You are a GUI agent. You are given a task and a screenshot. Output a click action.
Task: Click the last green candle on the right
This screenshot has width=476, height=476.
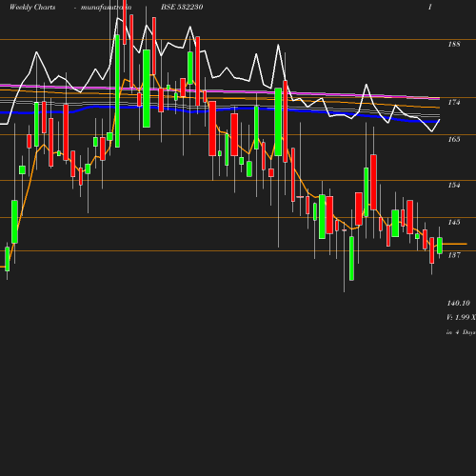pos(440,246)
